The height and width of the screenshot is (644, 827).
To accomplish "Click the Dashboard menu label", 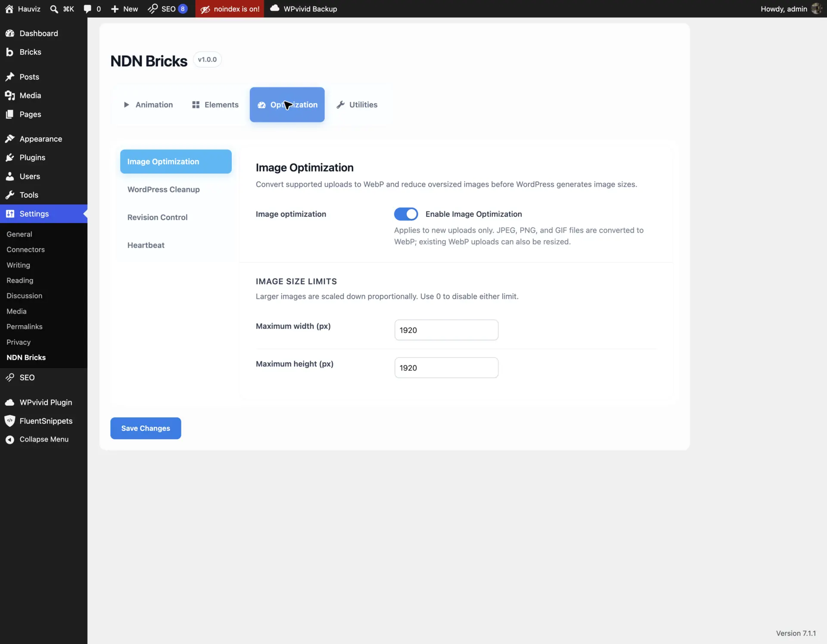I will 39,33.
